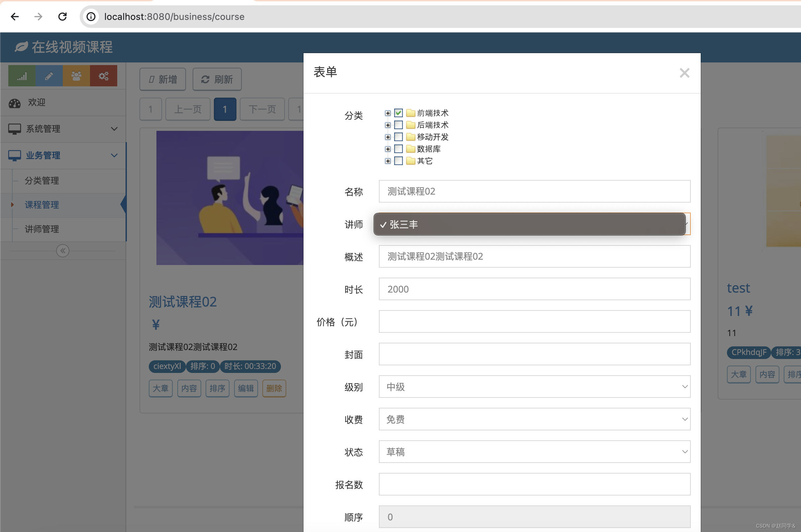The image size is (801, 532).
Task: Open 分类管理 in the sidebar
Action: click(x=42, y=181)
